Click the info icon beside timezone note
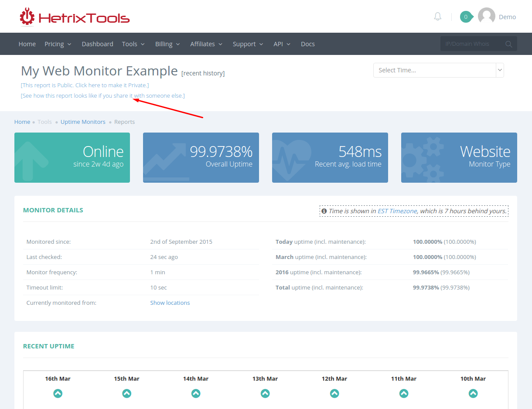Viewport: 532px width, 409px height. 324,211
